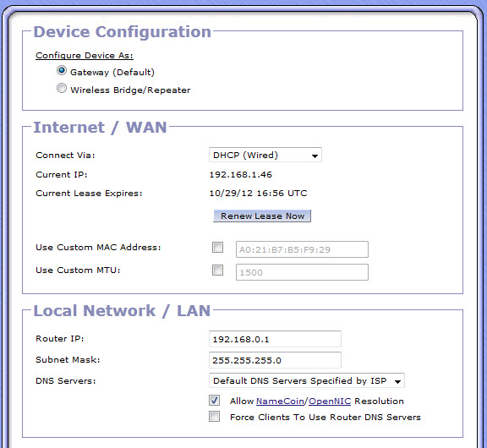Choose Wireless Bridge/Repeater device mode
Viewport: 487px width, 448px height.
point(62,89)
